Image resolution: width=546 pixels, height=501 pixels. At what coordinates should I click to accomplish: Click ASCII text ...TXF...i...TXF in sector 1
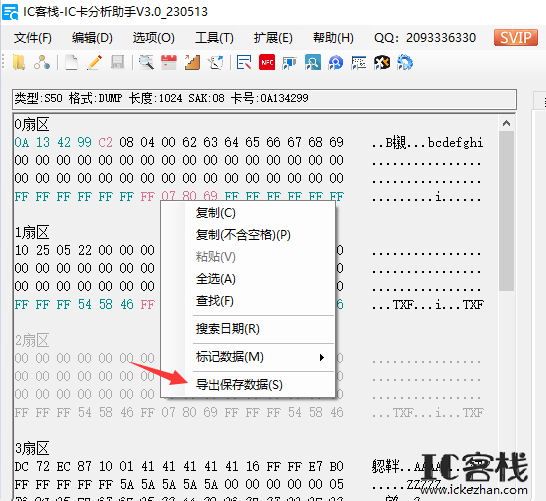pos(428,305)
